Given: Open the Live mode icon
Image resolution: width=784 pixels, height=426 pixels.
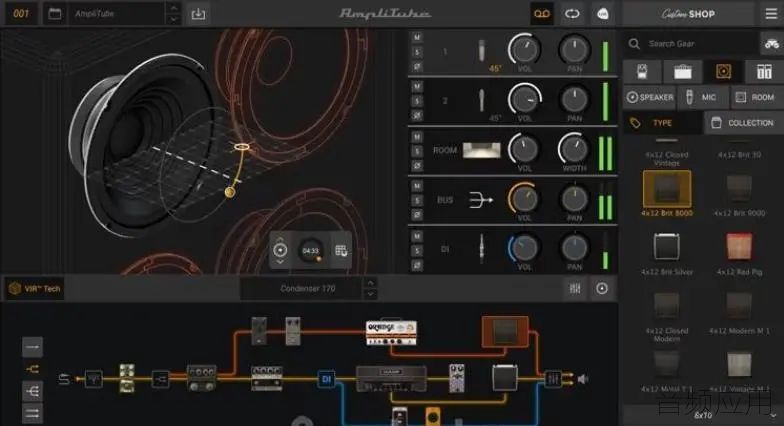Looking at the screenshot, I should 603,14.
